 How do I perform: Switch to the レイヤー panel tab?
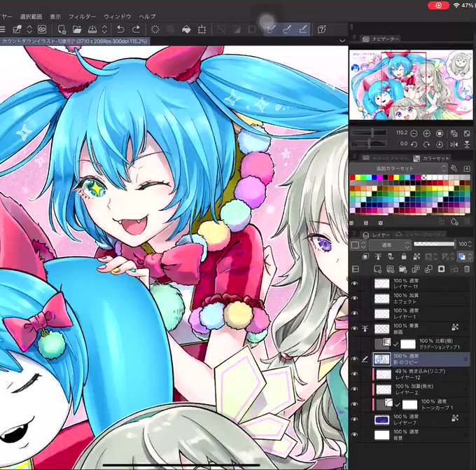[377, 235]
